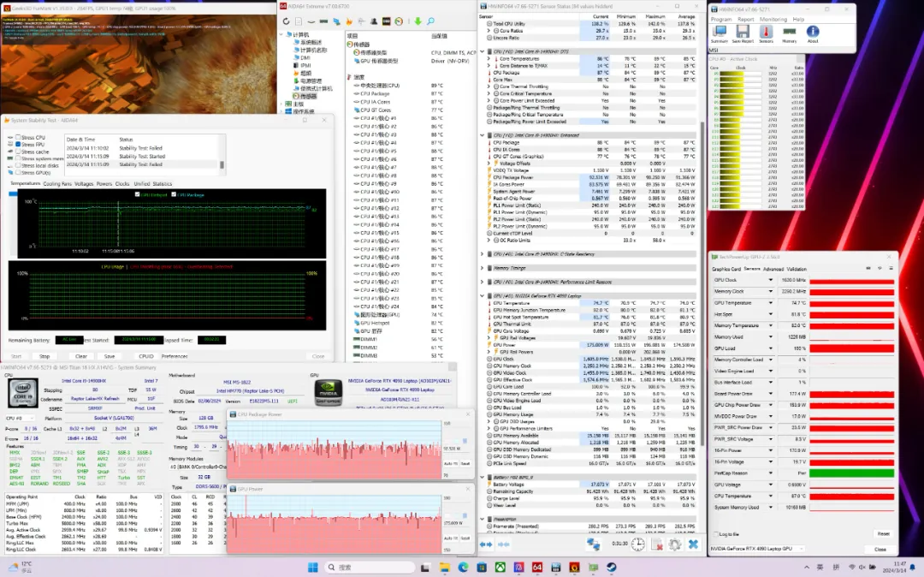Check the Log to file option
Screen dimensions: 924x577
pyautogui.click(x=716, y=533)
